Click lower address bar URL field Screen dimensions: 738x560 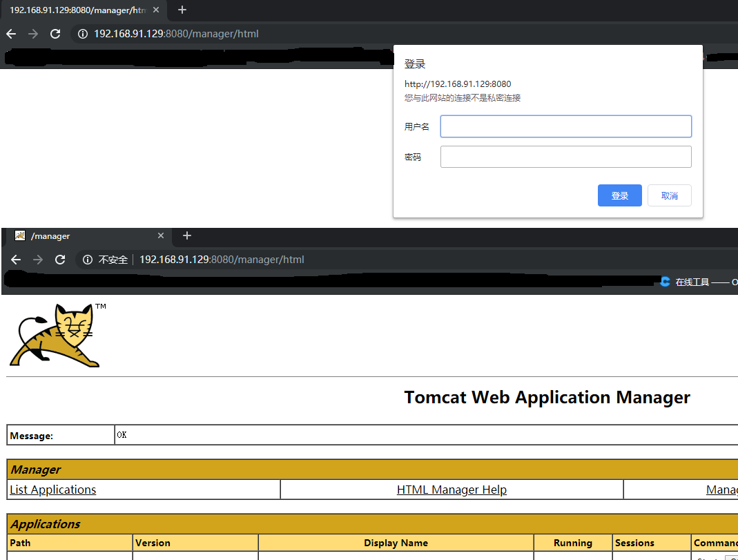click(222, 260)
